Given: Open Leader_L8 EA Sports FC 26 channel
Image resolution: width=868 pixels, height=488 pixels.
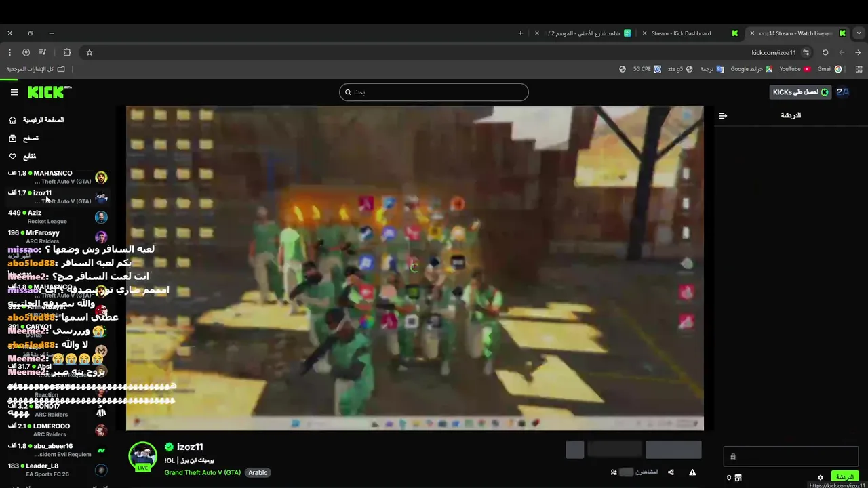Looking at the screenshot, I should click(58, 470).
